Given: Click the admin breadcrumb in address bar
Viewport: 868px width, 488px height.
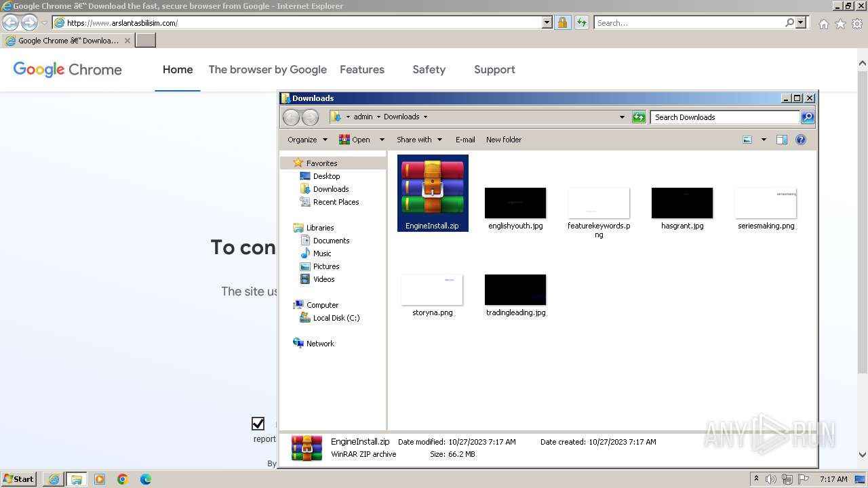Looking at the screenshot, I should [x=363, y=117].
